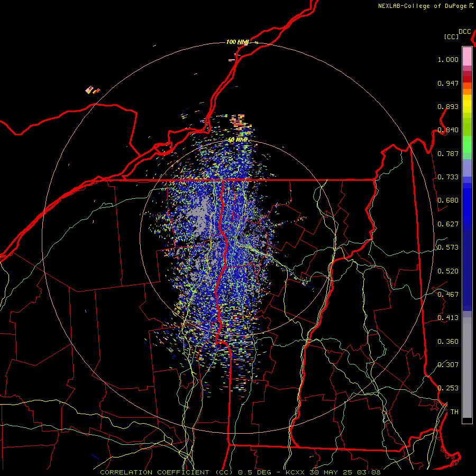Click the 0.787 scale value
476x476 pixels.
(448, 153)
